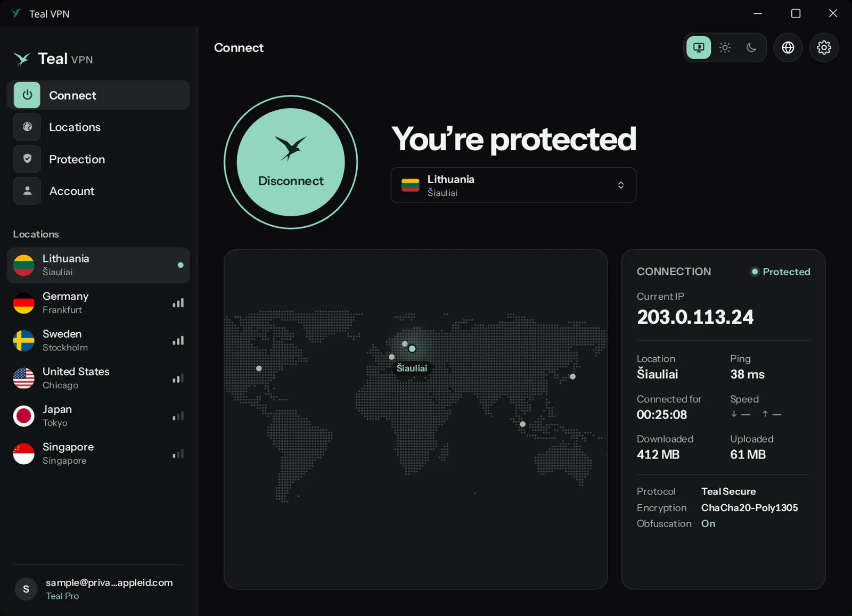Open account profile sample@priva...appleid.com
Viewport: 852px width, 616px height.
99,589
